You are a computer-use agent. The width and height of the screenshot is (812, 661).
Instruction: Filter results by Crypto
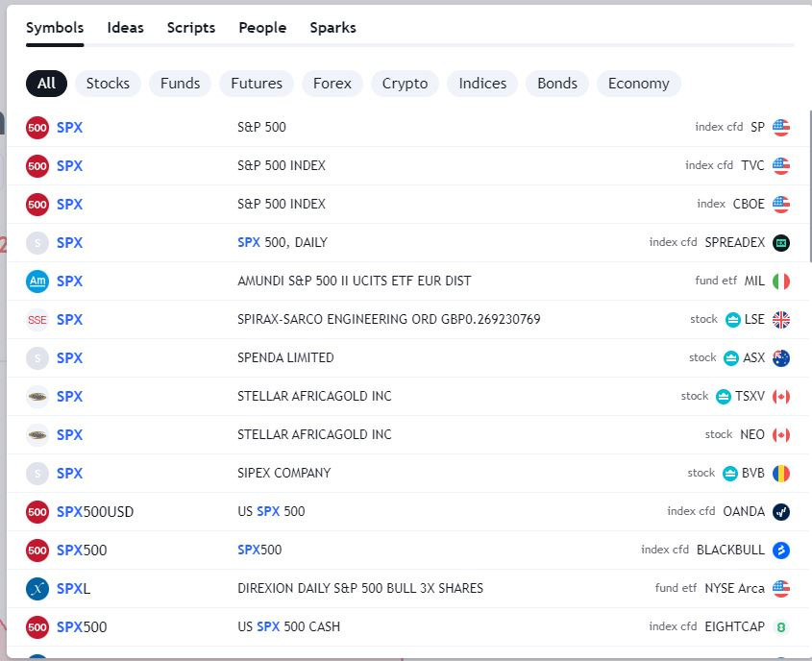pos(405,84)
